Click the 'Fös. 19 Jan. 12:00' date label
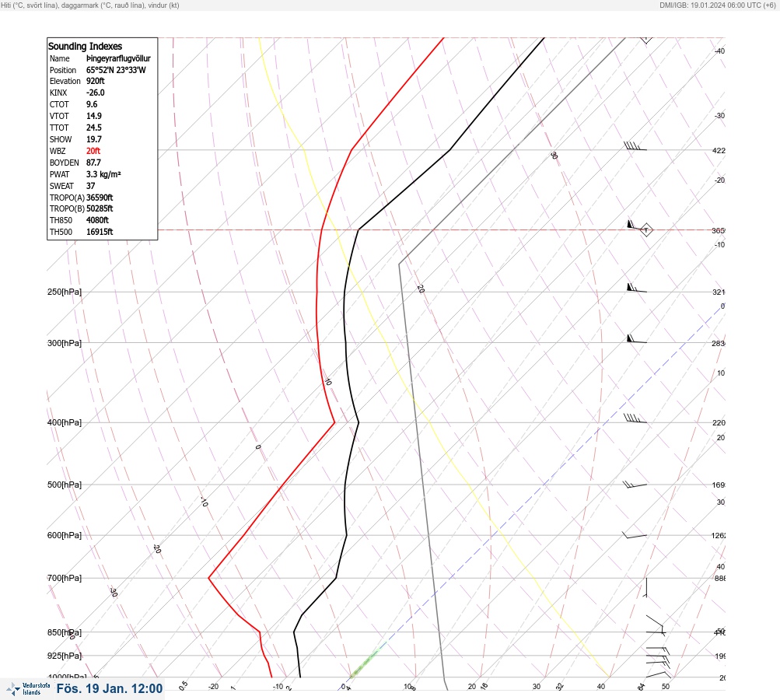 [x=110, y=688]
